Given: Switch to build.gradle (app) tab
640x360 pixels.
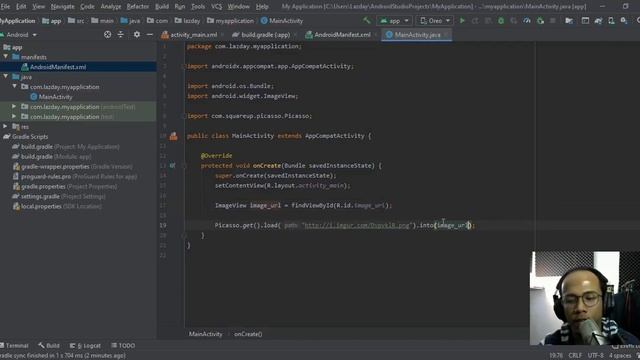Looking at the screenshot, I should point(265,35).
